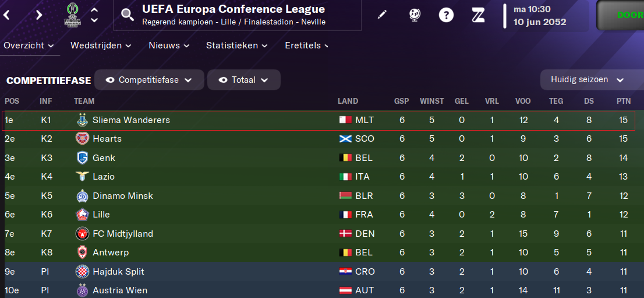The image size is (644, 298).
Task: Open the world globe icon
Action: (415, 15)
